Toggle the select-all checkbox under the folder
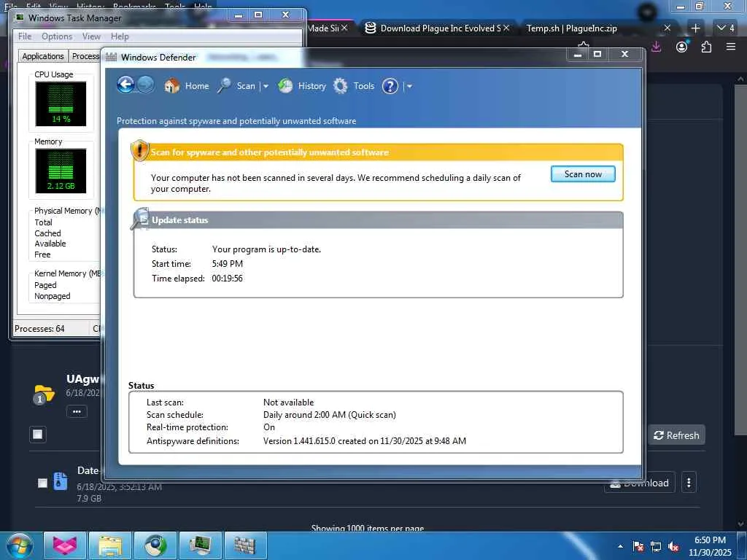 tap(38, 434)
